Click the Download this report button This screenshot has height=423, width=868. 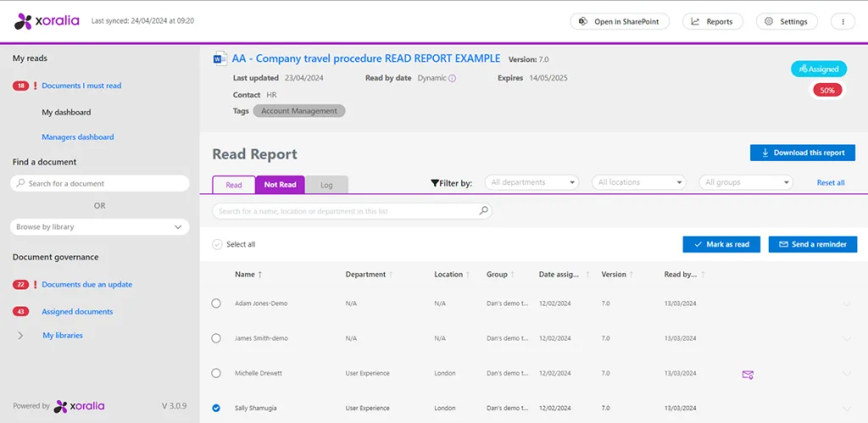[x=802, y=153]
